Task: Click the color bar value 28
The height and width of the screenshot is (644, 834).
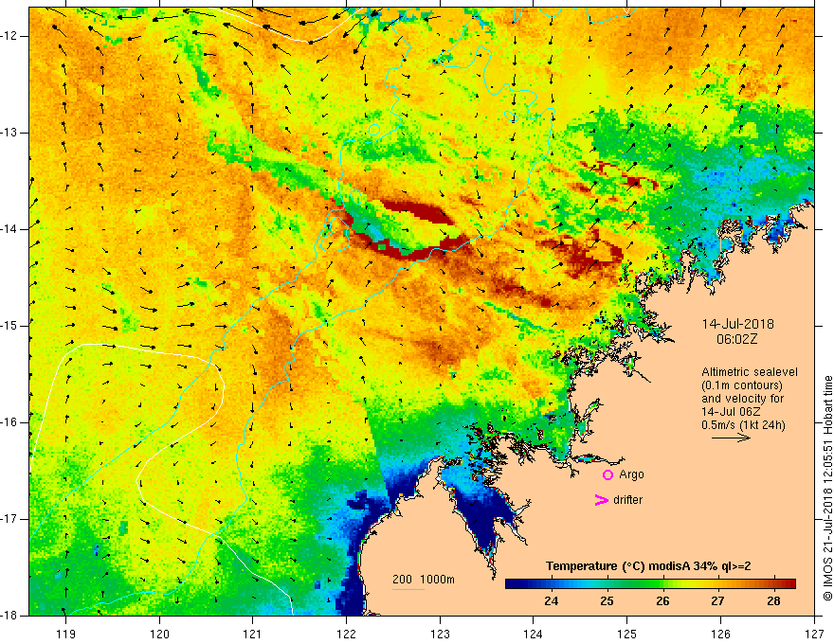Action: pos(774,601)
